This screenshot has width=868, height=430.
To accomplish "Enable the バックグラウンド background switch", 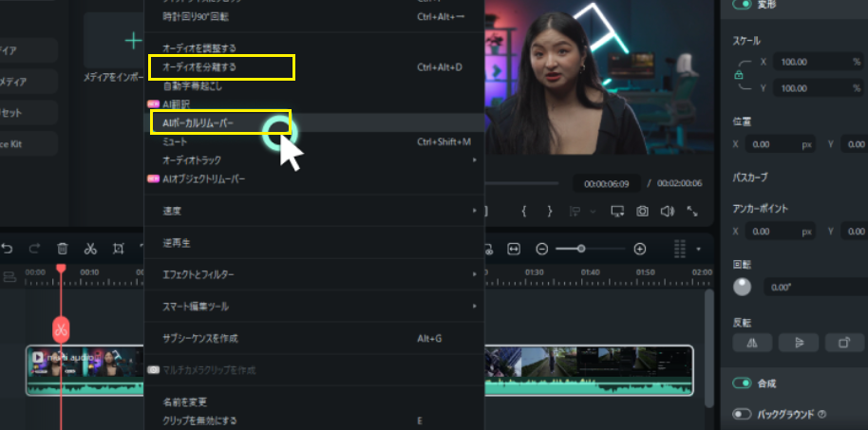I will [742, 414].
